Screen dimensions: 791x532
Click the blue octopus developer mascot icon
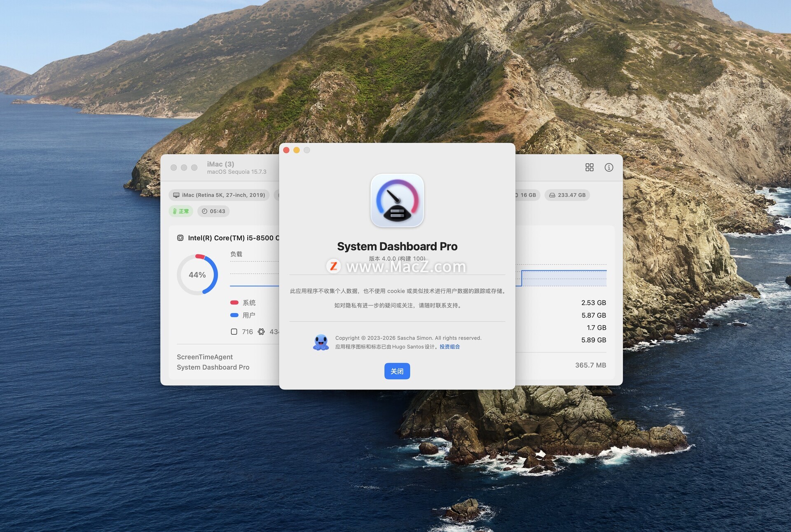click(x=321, y=342)
